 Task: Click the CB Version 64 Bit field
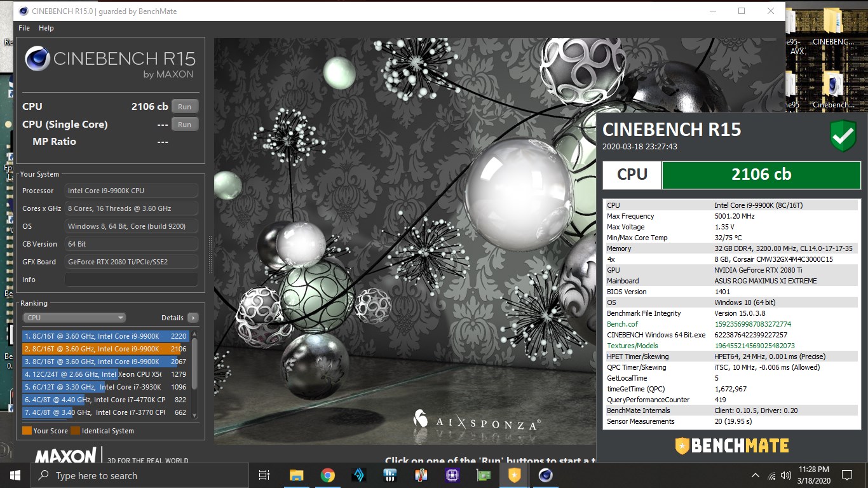click(132, 244)
